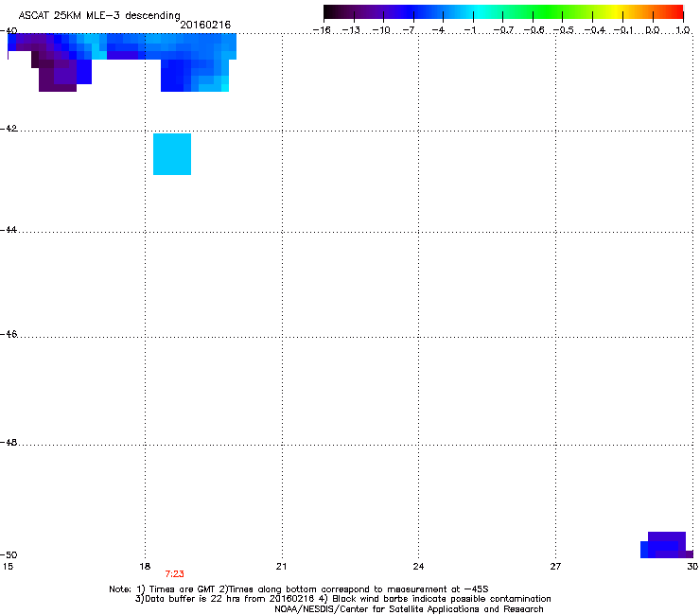700x615 pixels.
Task: Click the 'NOAA/NESDIS/Center for Satellite Applications and Research' credit
Action: [409, 609]
